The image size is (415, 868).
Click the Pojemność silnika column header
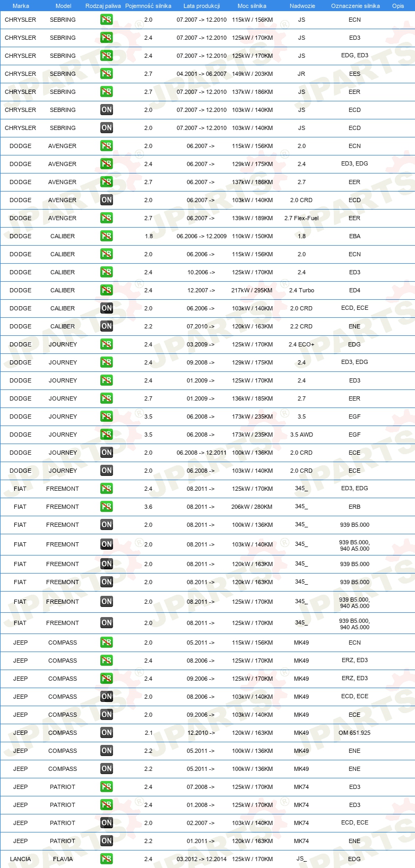(148, 6)
